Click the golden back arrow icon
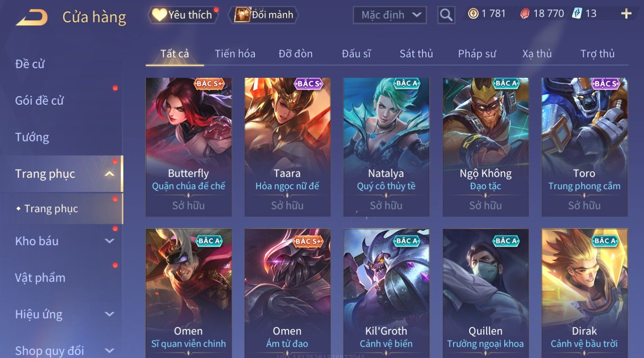This screenshot has width=644, height=358. click(x=32, y=18)
